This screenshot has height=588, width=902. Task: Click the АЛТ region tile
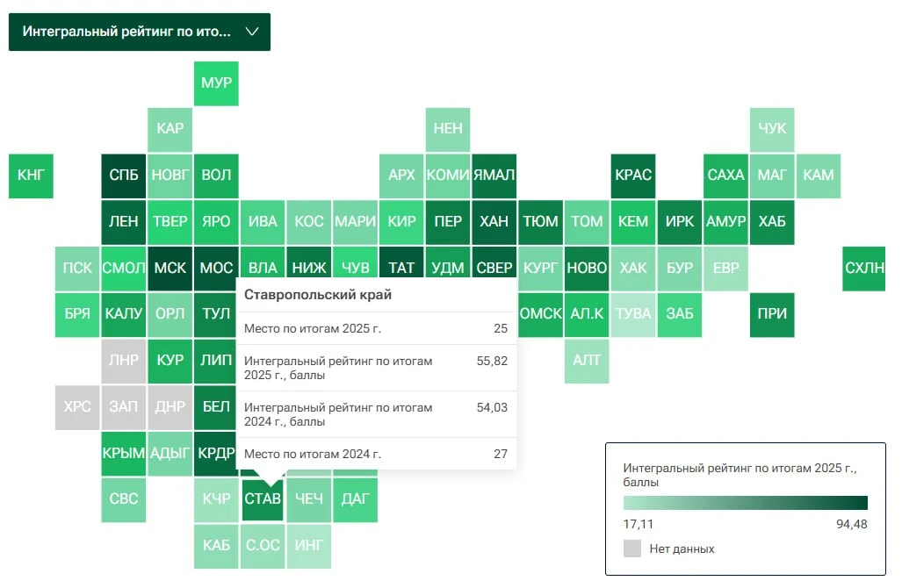(x=587, y=361)
